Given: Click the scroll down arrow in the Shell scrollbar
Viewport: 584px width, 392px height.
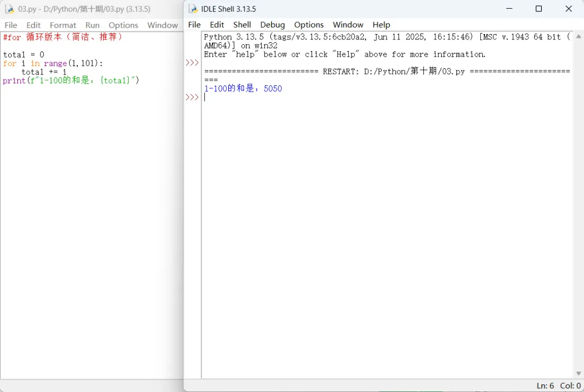Looking at the screenshot, I should tap(579, 373).
